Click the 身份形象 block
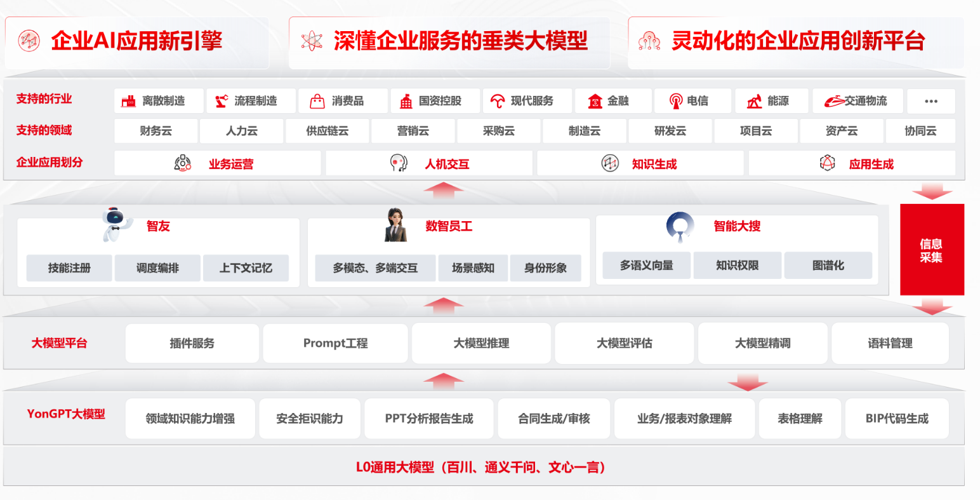 545,268
